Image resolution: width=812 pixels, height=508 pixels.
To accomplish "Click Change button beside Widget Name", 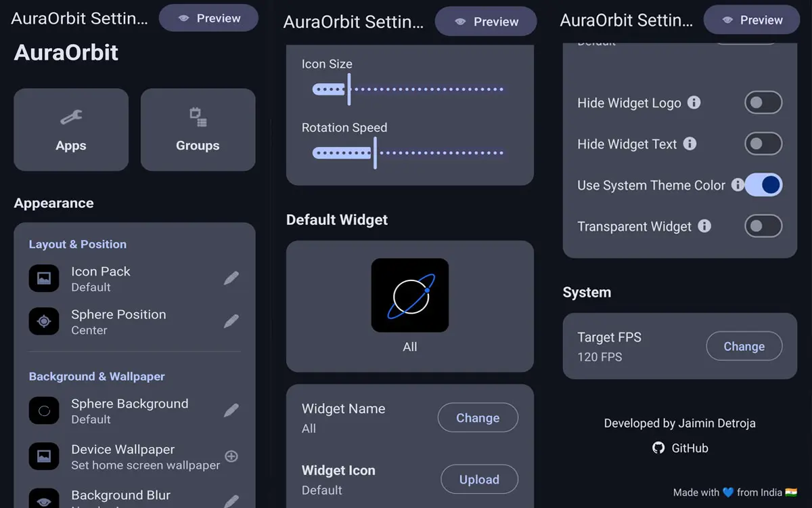I will coord(478,418).
